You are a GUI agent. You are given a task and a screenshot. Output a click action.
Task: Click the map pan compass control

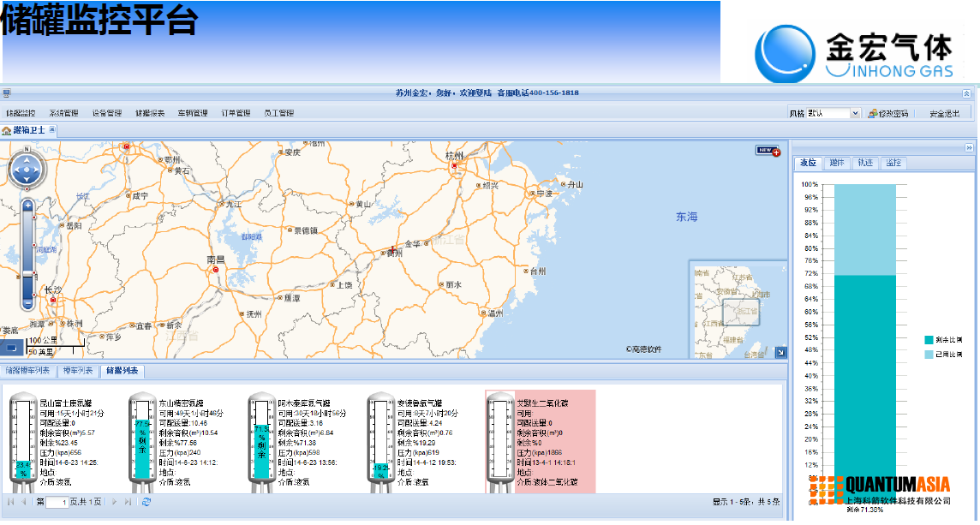(x=27, y=170)
